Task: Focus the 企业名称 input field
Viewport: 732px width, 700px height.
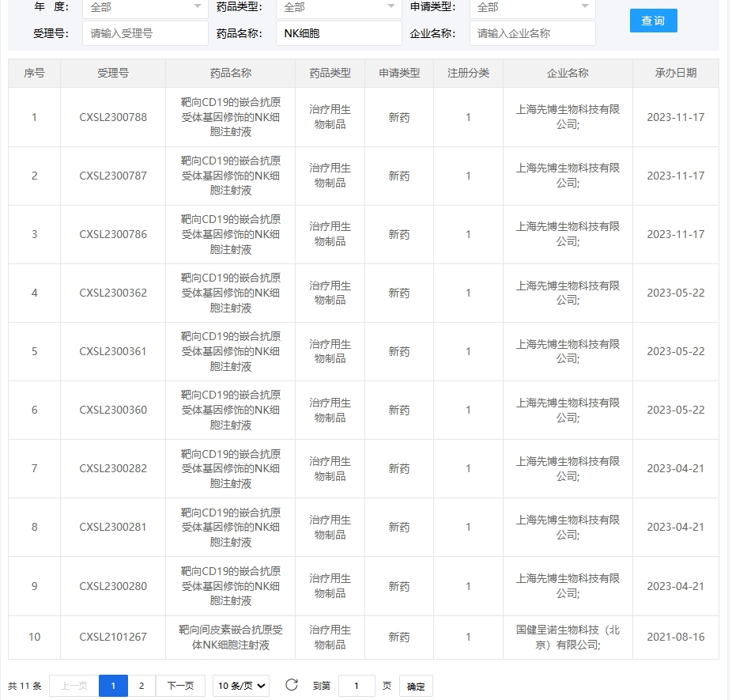Action: [533, 33]
